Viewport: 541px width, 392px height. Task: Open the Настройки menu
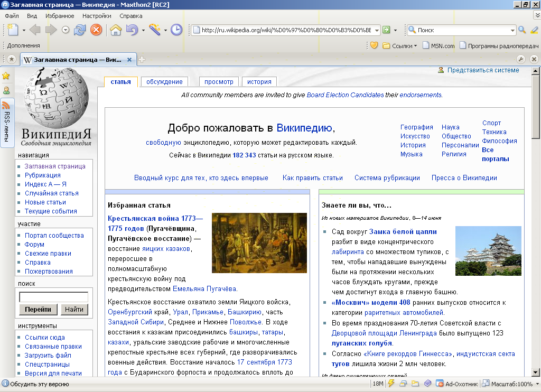point(97,16)
